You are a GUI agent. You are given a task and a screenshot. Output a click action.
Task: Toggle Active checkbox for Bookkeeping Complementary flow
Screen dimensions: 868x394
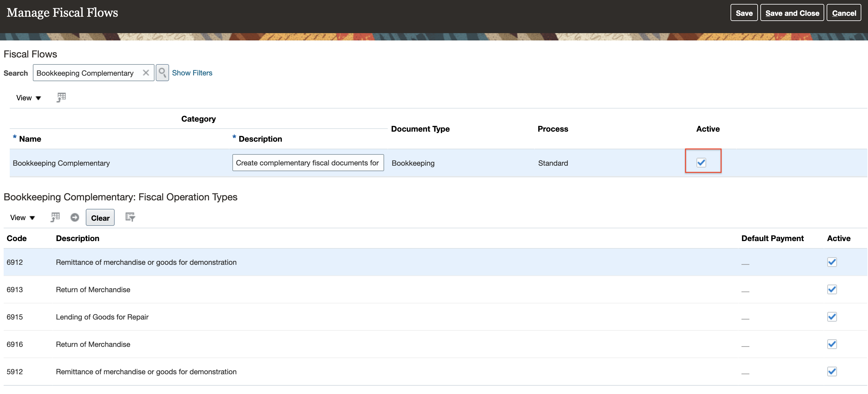(x=701, y=163)
